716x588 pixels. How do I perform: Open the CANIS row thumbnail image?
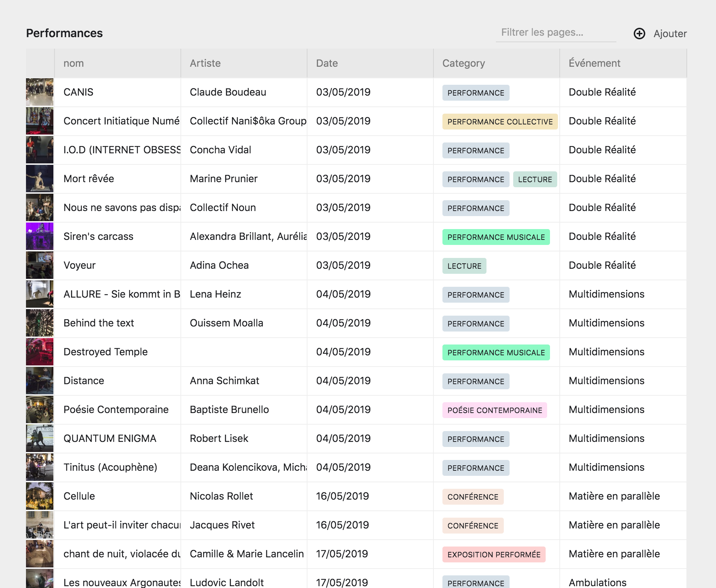coord(40,92)
